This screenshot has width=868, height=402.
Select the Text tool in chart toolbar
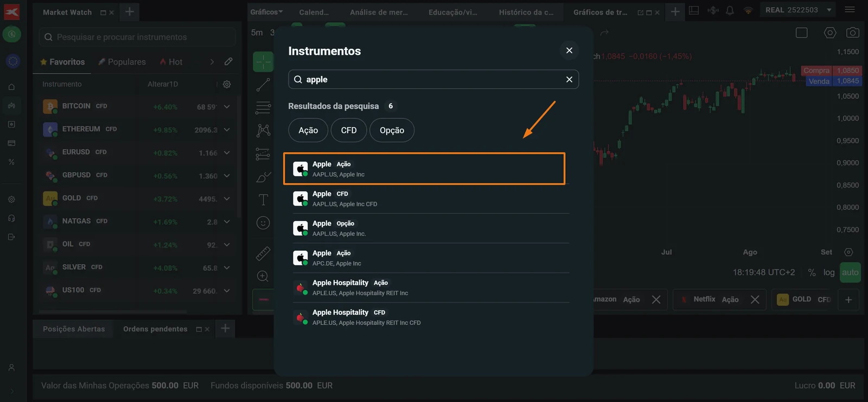click(263, 200)
